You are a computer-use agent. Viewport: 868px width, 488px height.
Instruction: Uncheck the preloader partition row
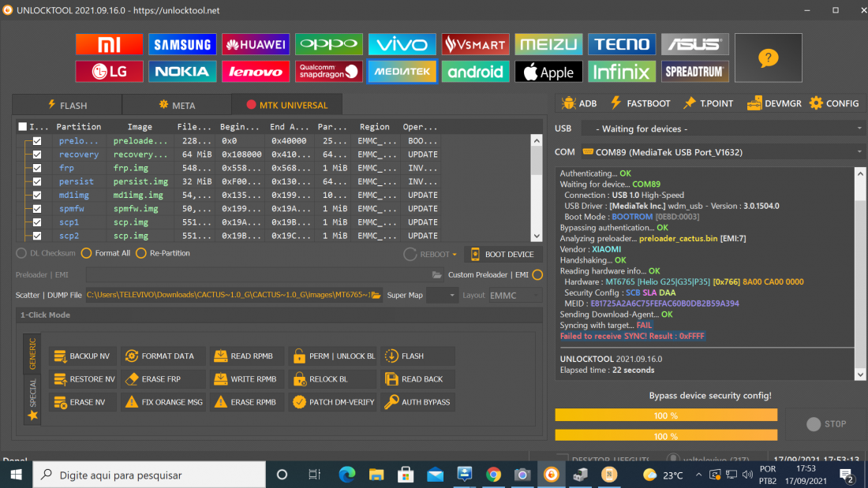point(37,141)
